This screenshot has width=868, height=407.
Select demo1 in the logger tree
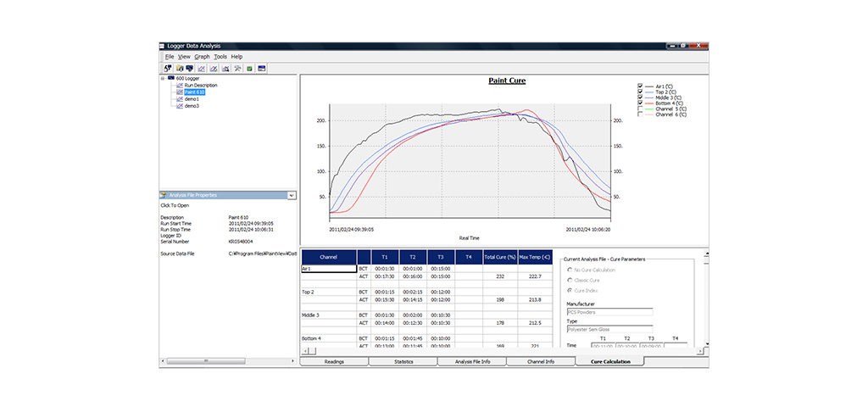[192, 98]
